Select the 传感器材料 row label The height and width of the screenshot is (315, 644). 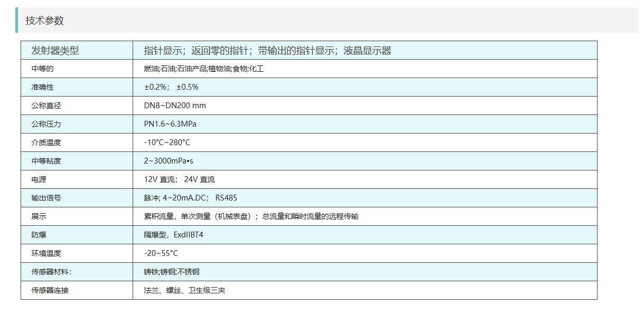(x=51, y=272)
